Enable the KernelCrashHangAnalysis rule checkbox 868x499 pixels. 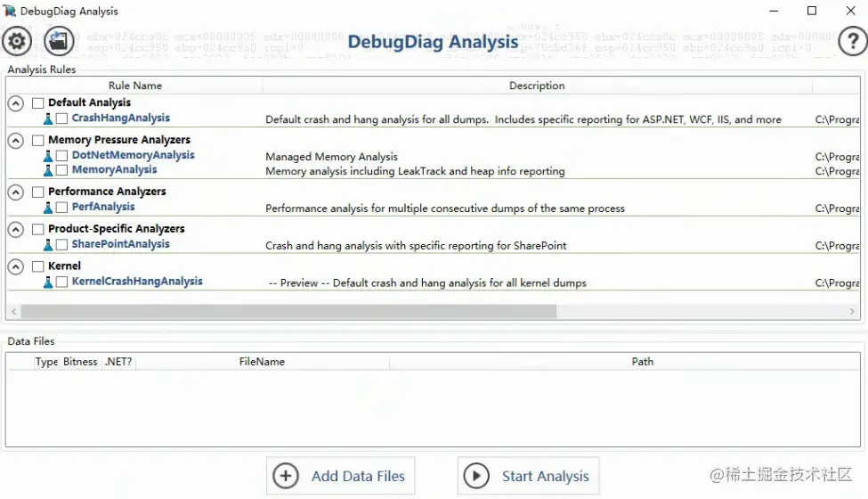coord(62,282)
